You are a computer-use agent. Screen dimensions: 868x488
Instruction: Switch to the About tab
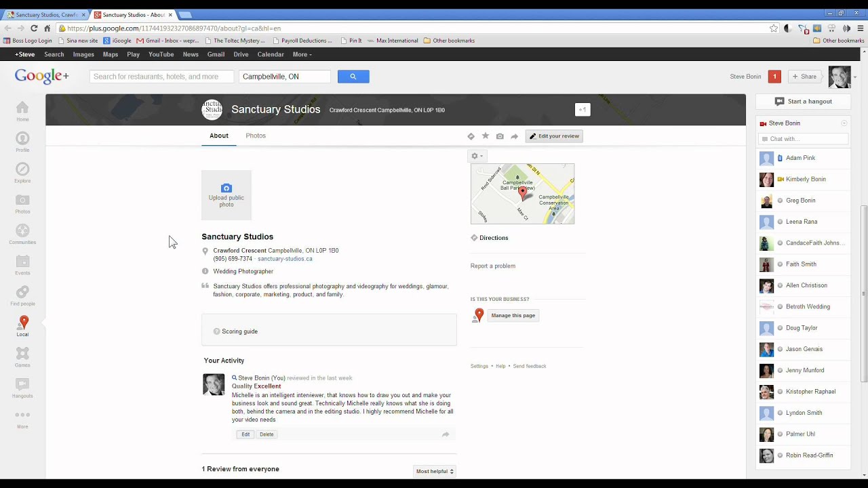pyautogui.click(x=219, y=136)
